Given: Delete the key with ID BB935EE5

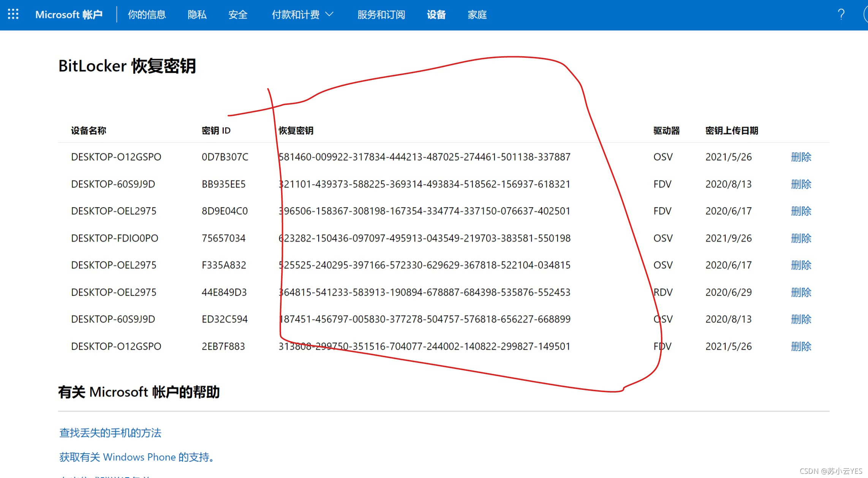Looking at the screenshot, I should click(801, 184).
